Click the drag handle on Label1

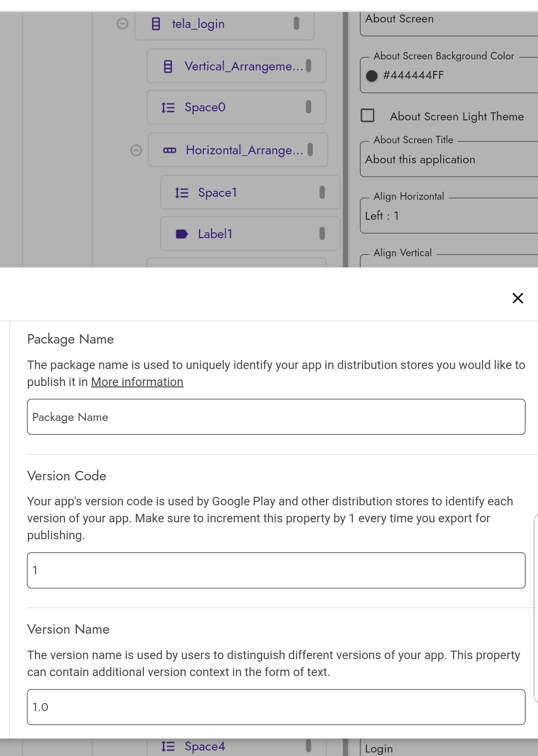(322, 234)
